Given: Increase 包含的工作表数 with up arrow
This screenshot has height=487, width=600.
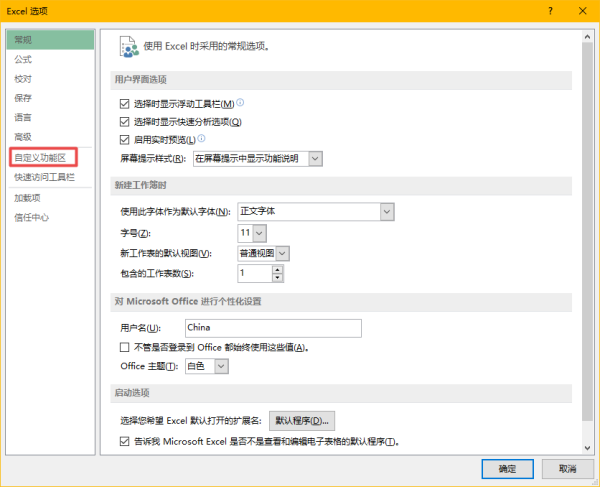Looking at the screenshot, I should point(277,269).
